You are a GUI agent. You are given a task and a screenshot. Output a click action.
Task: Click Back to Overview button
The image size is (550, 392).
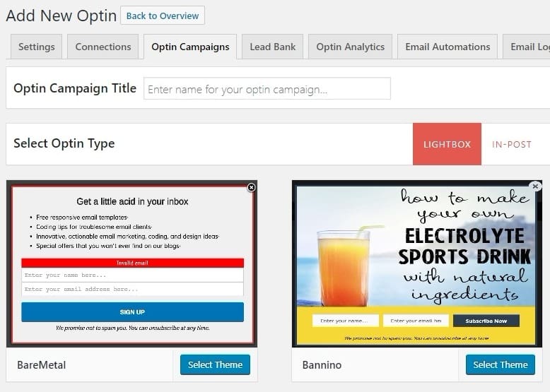tap(163, 16)
